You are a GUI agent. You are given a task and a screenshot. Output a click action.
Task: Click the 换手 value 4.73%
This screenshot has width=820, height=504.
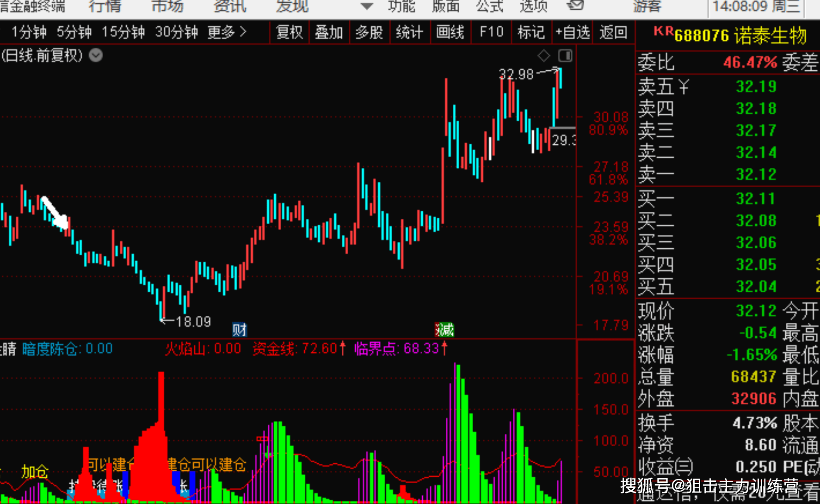(x=755, y=423)
